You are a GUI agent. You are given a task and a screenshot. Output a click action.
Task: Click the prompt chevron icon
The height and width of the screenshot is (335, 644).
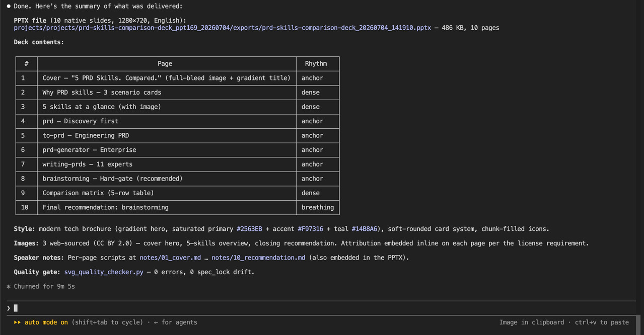click(9, 308)
